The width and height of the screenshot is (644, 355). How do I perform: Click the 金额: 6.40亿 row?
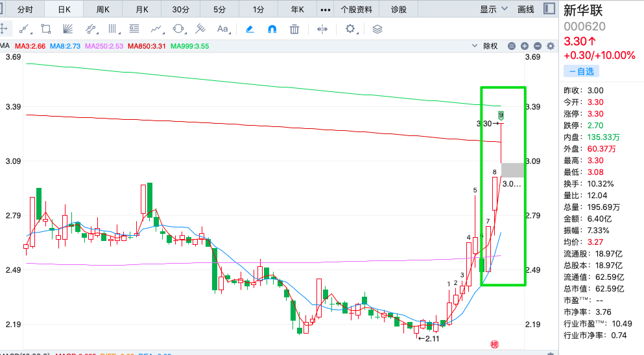tap(586, 218)
